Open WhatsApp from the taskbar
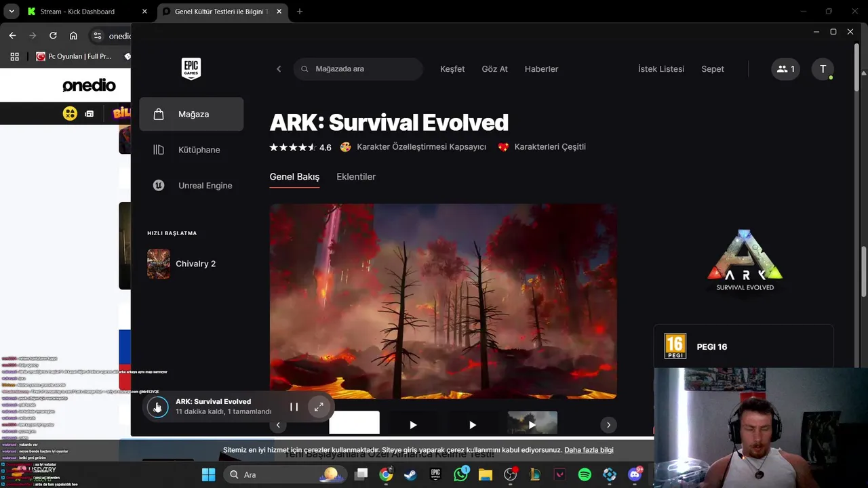868x488 pixels. (461, 474)
